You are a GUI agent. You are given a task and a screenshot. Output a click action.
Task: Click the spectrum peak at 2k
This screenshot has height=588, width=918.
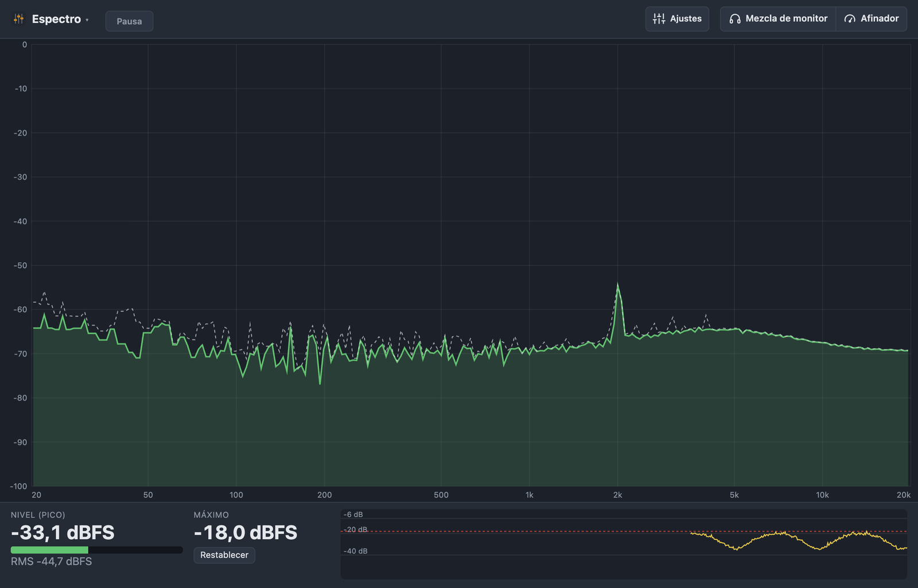pyautogui.click(x=618, y=285)
